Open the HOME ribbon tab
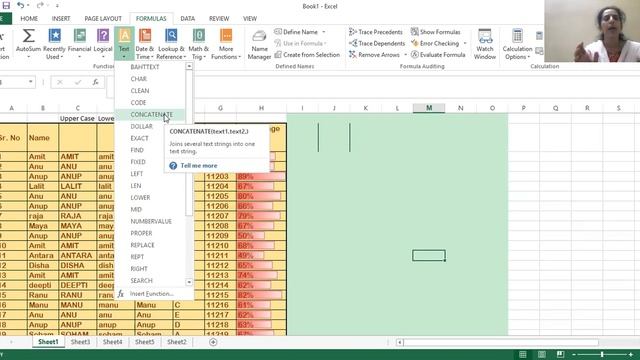This screenshot has width=640, height=360. click(x=29, y=18)
